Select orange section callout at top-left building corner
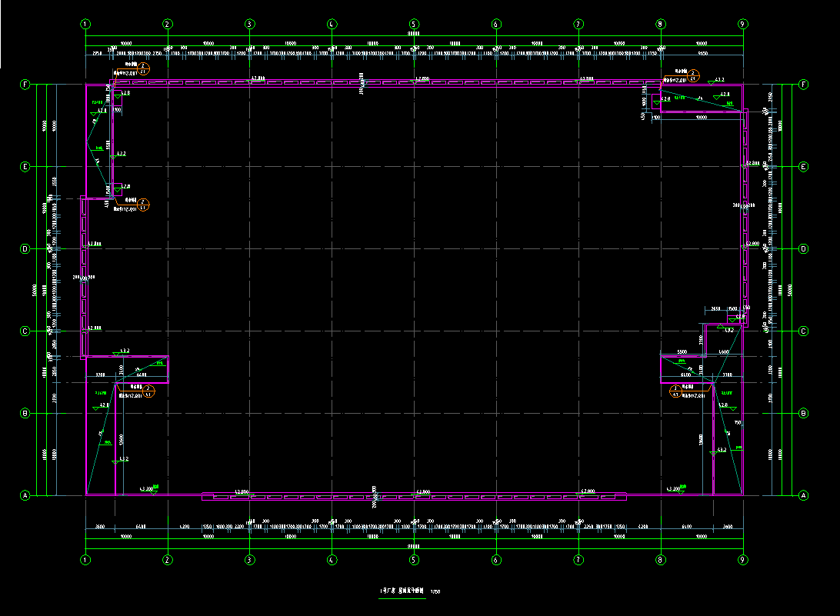Image resolution: width=840 pixels, height=616 pixels. pyautogui.click(x=143, y=68)
